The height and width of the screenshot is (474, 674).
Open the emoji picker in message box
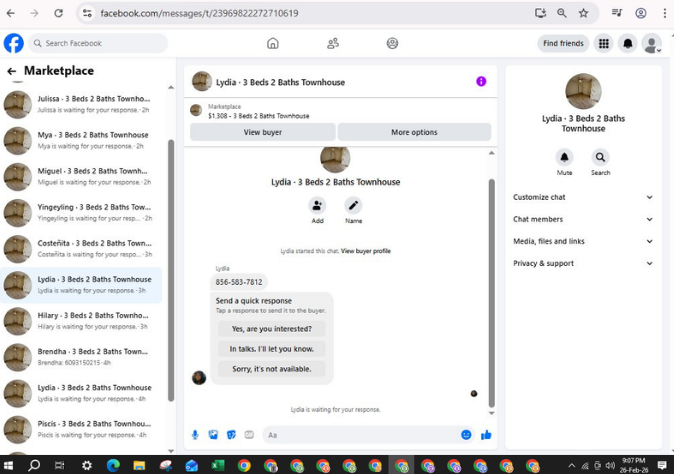coord(466,435)
